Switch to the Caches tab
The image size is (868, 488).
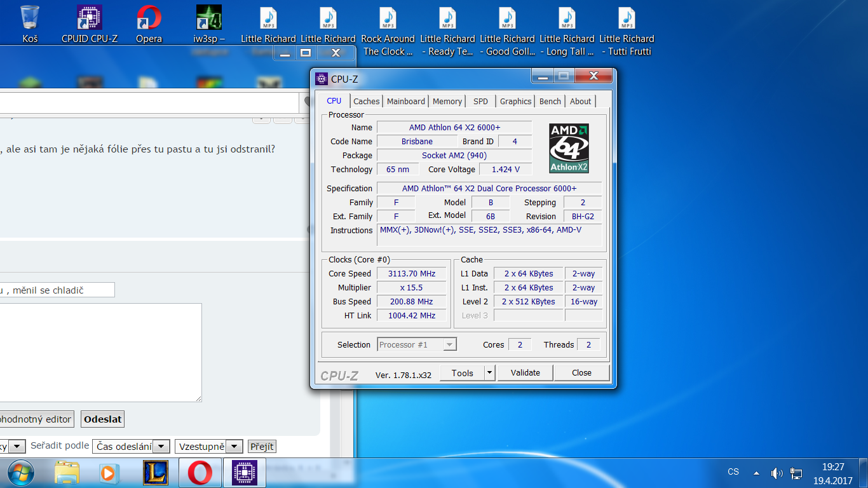tap(367, 101)
